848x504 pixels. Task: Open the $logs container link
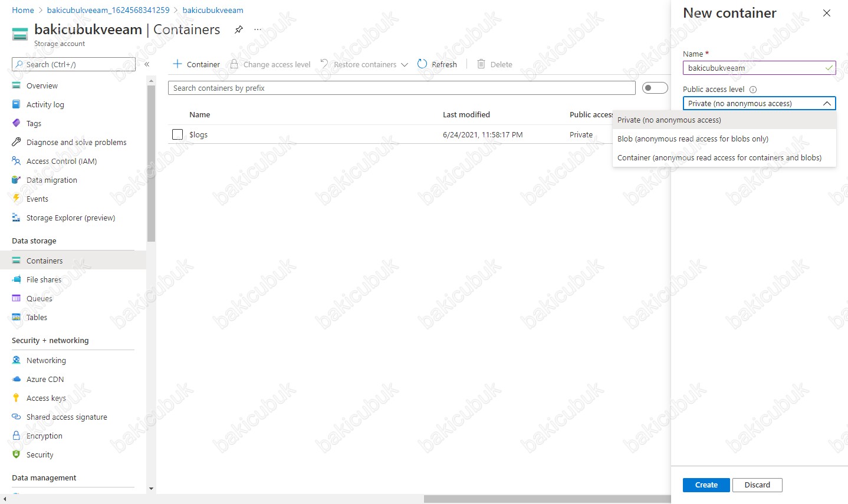tap(198, 134)
